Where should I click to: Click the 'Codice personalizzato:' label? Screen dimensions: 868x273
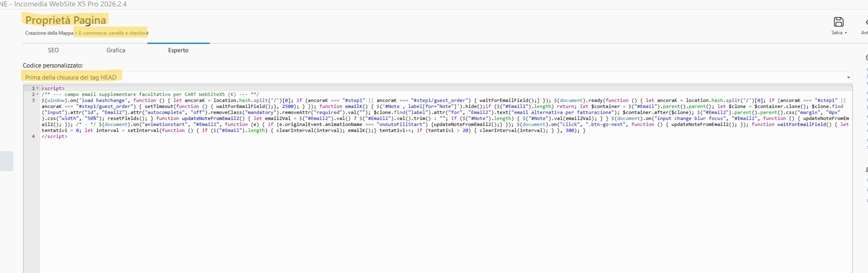point(53,65)
